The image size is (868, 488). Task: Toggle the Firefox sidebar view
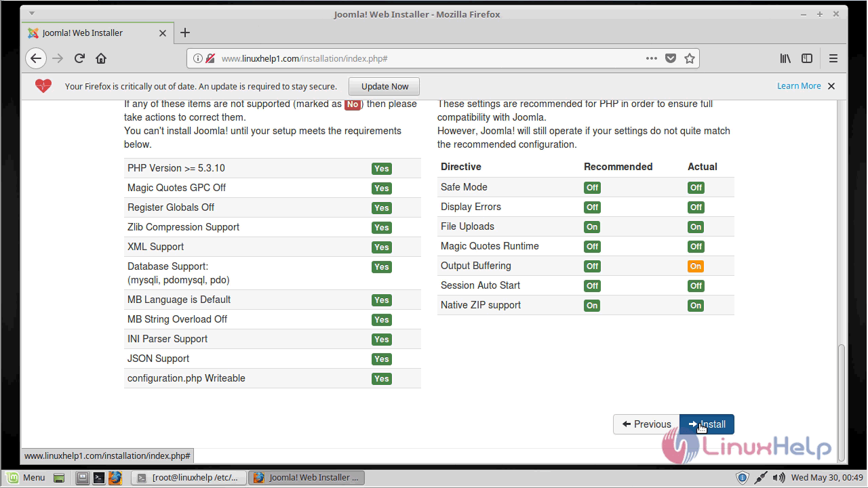click(x=807, y=58)
